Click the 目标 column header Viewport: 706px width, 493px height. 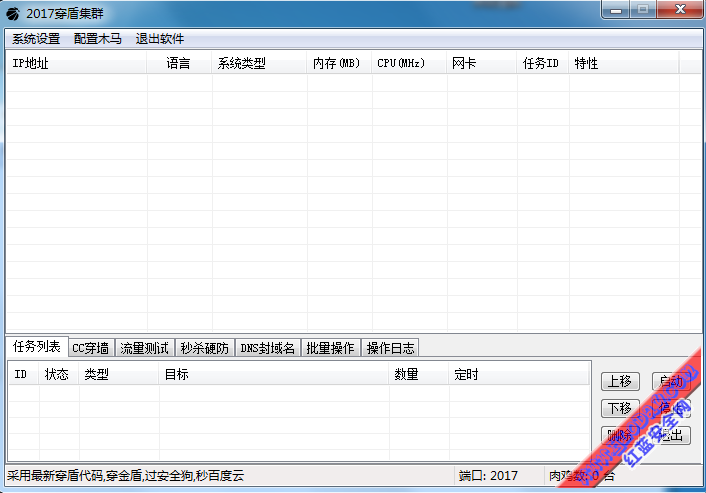pos(274,374)
